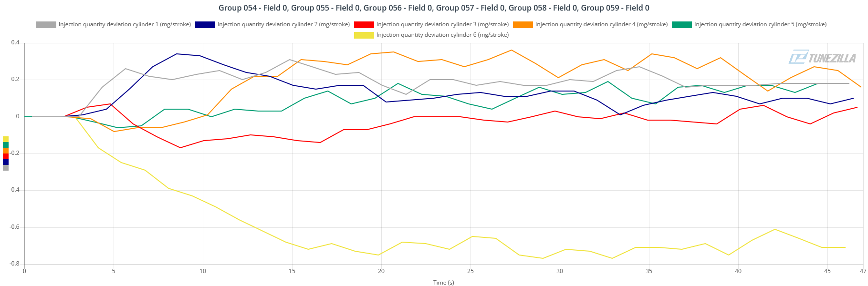The width and height of the screenshot is (868, 286).
Task: Click the orange square beside the Y-axis
Action: [x=6, y=151]
